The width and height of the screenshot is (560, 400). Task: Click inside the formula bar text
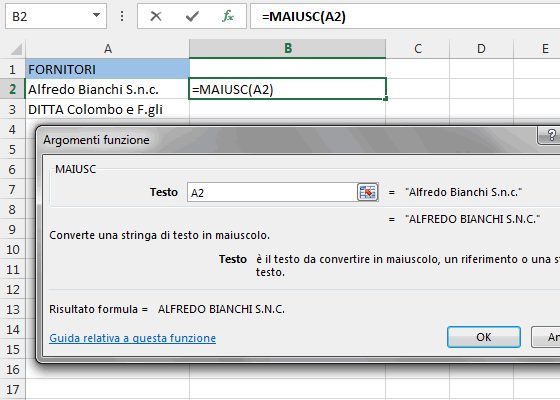(x=405, y=16)
